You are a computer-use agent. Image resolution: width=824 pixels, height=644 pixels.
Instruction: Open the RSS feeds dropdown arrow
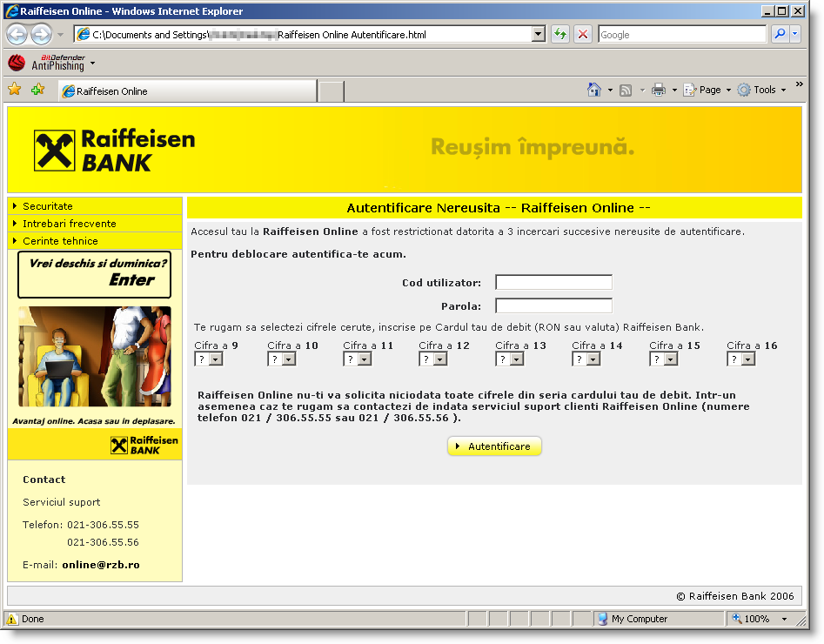click(x=642, y=91)
